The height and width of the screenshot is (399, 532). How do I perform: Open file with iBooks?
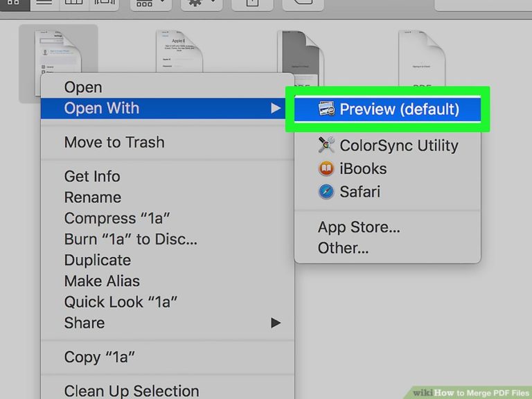click(x=387, y=168)
